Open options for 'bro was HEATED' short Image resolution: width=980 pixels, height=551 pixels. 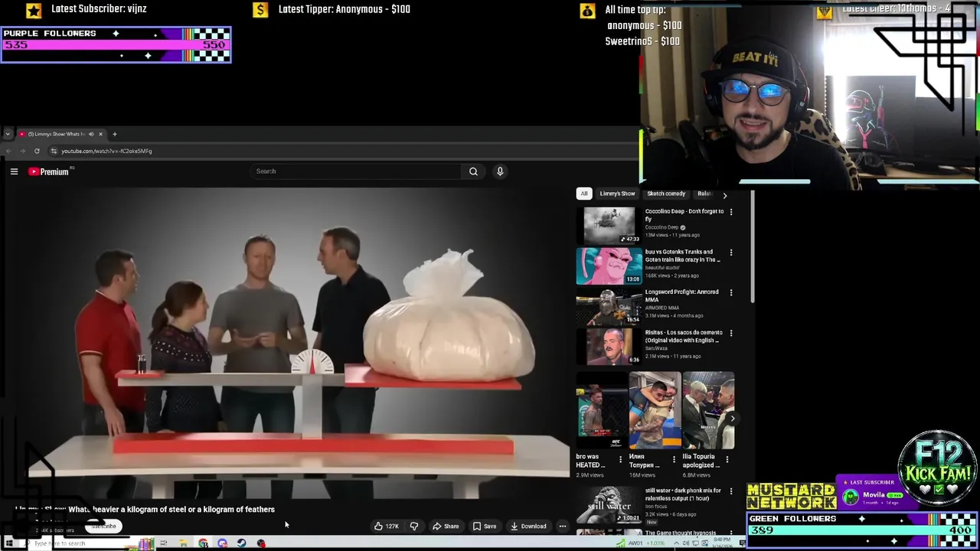621,459
